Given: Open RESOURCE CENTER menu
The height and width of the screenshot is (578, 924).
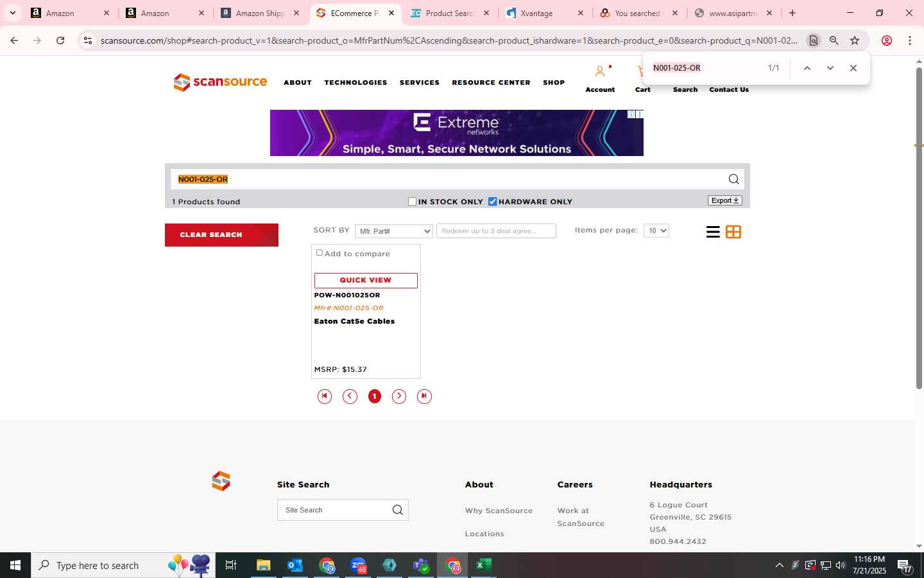Looking at the screenshot, I should point(491,83).
